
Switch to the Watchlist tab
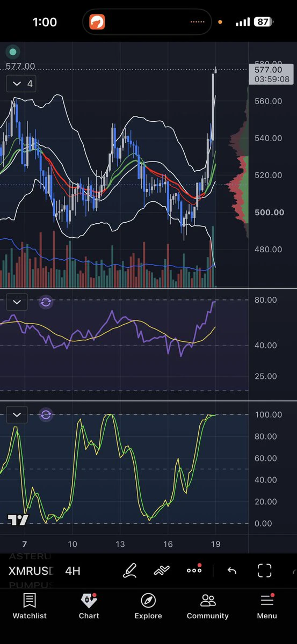(30, 606)
